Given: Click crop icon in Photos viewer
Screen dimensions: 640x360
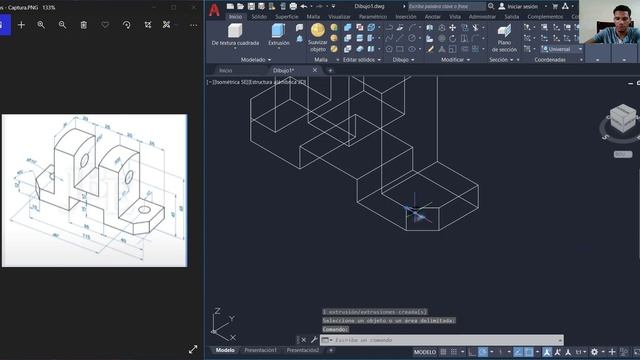Looking at the screenshot, I should click(148, 25).
